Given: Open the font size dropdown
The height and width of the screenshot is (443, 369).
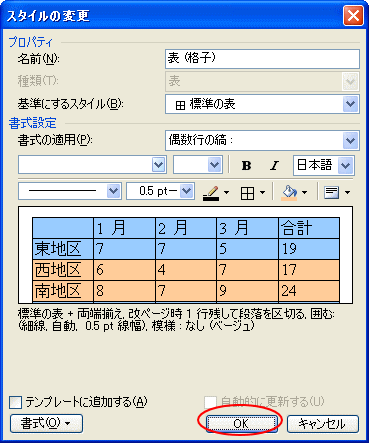Looking at the screenshot, I should [x=214, y=165].
